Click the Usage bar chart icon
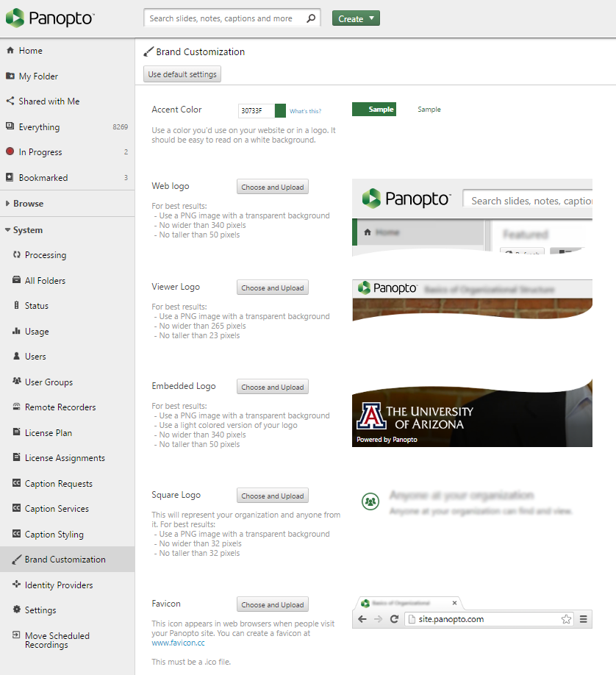Viewport: 616px width, 675px height. click(16, 331)
